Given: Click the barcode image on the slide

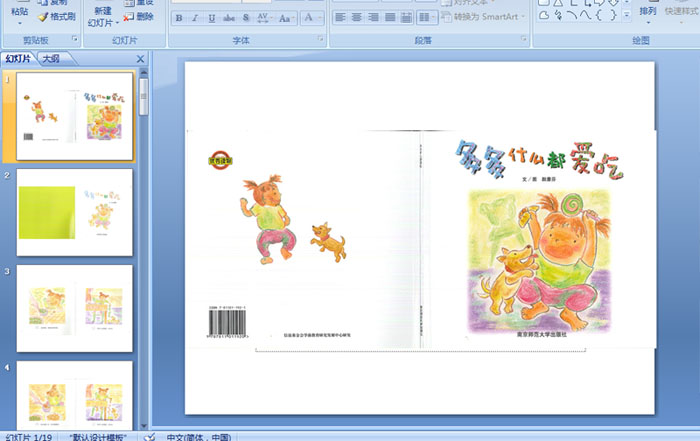Looking at the screenshot, I should 227,322.
